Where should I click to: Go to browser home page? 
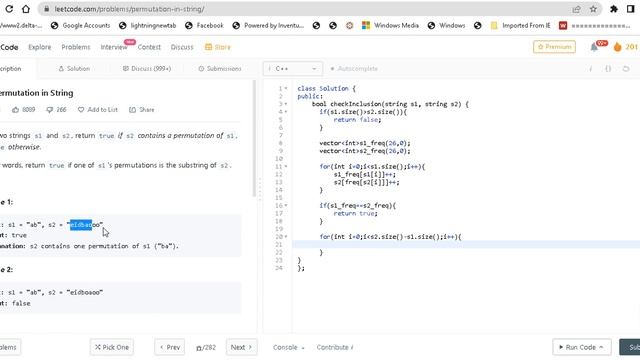26,9
